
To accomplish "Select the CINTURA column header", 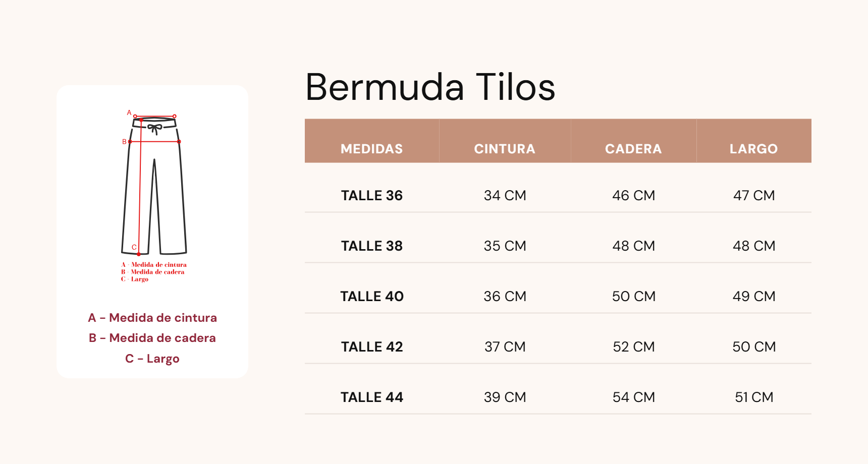I will tap(505, 149).
